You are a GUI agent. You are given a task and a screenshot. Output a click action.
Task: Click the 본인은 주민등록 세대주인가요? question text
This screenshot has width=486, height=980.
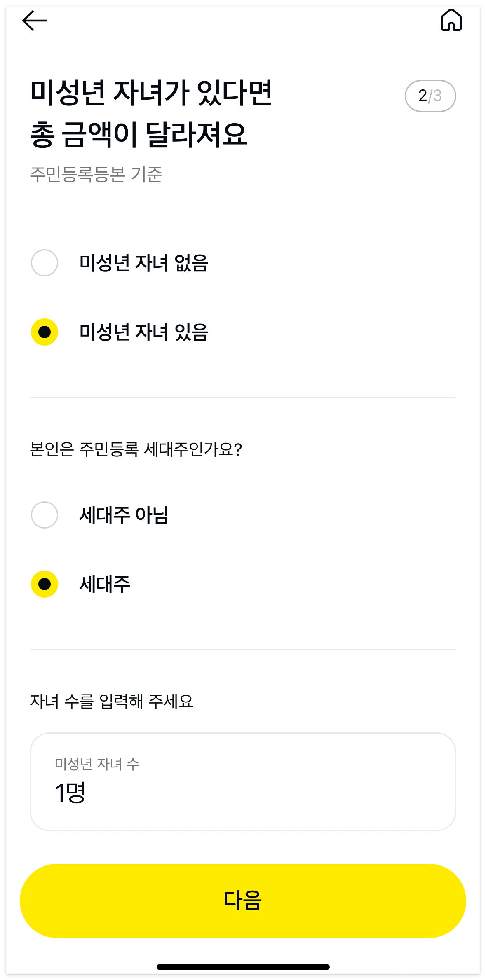click(x=136, y=449)
